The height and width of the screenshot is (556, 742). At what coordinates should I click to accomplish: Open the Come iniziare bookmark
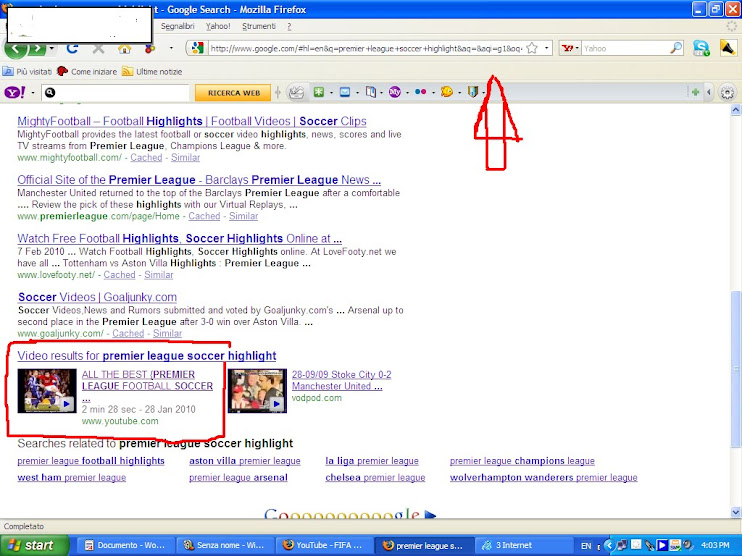coord(87,72)
